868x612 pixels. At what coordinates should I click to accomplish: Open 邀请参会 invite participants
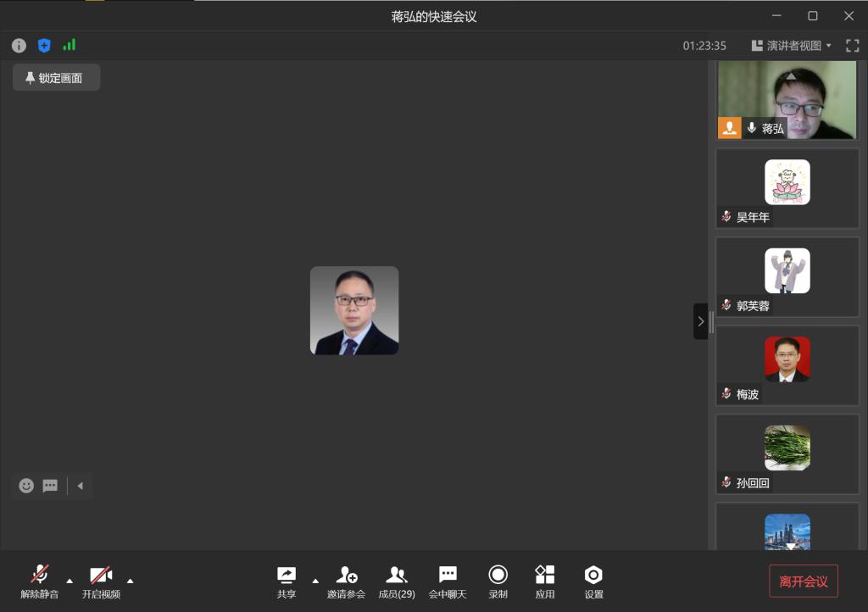pos(346,581)
